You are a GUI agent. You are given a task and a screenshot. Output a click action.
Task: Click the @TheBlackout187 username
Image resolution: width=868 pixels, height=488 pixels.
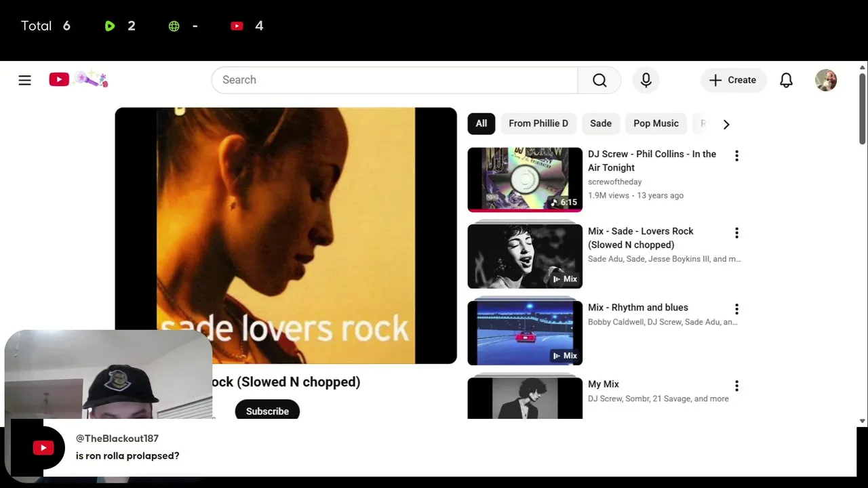pyautogui.click(x=117, y=439)
